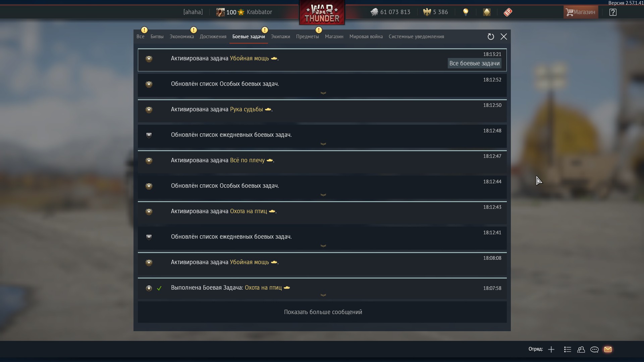
Task: Open the Системные уведомления tab
Action: click(x=416, y=37)
